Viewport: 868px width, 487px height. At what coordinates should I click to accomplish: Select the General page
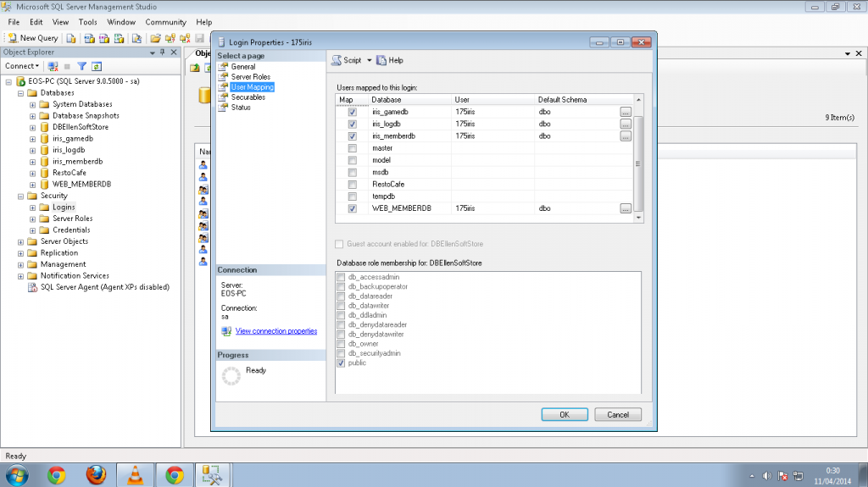click(243, 66)
